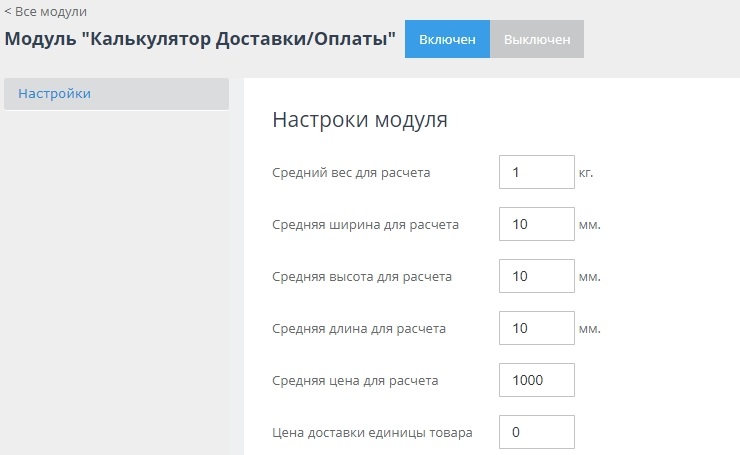740x455 pixels.
Task: Click the 'Средняя цена для расчета' label
Action: [355, 381]
